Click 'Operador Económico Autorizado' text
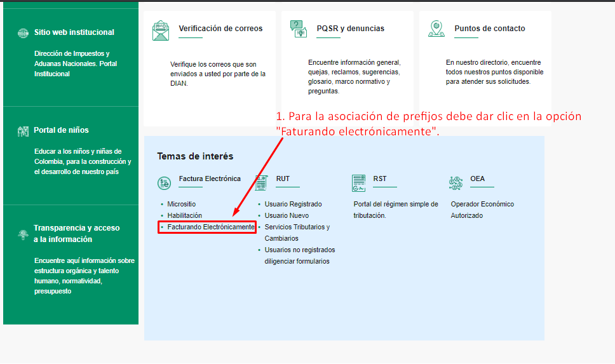615x364 pixels. pos(482,210)
